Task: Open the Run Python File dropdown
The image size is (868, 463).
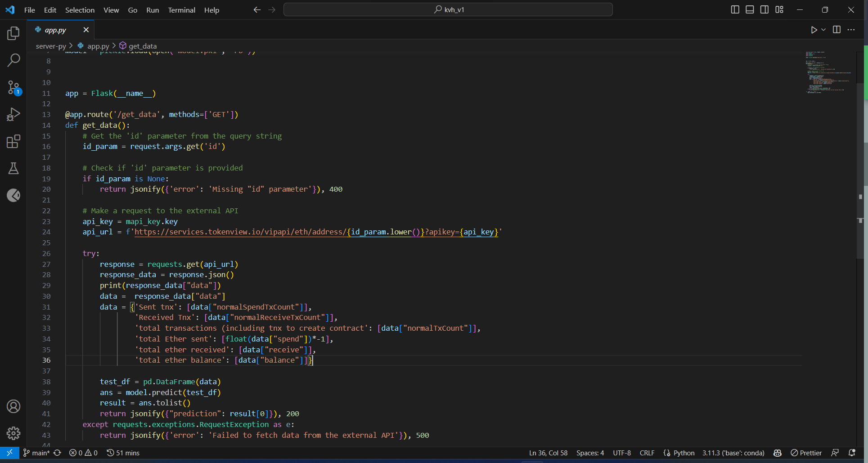Action: click(823, 30)
